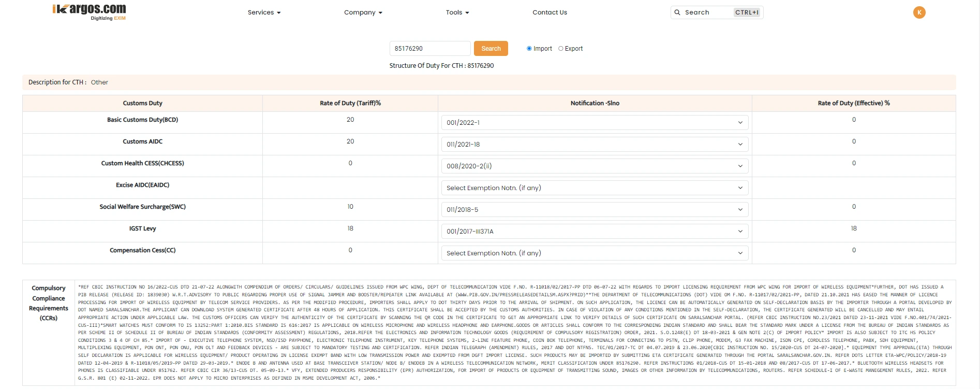Viewport: 980px width, 389px height.
Task: Select the Import radio button
Action: click(529, 49)
